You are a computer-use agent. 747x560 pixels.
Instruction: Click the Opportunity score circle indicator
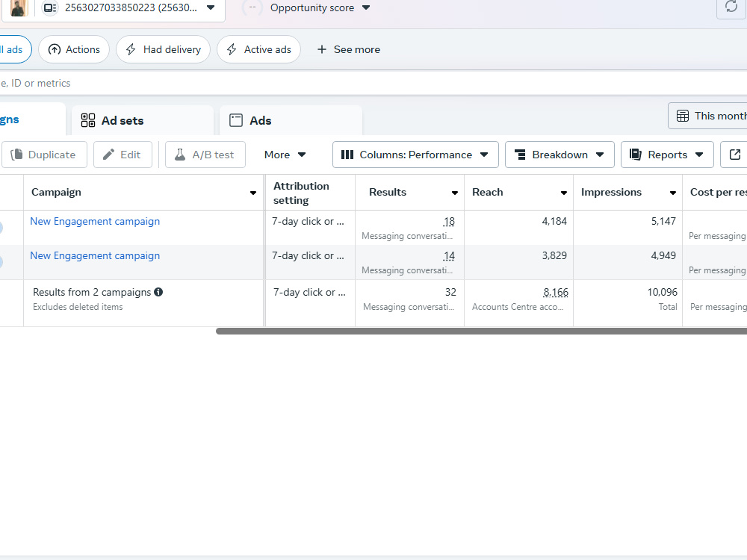(x=252, y=7)
